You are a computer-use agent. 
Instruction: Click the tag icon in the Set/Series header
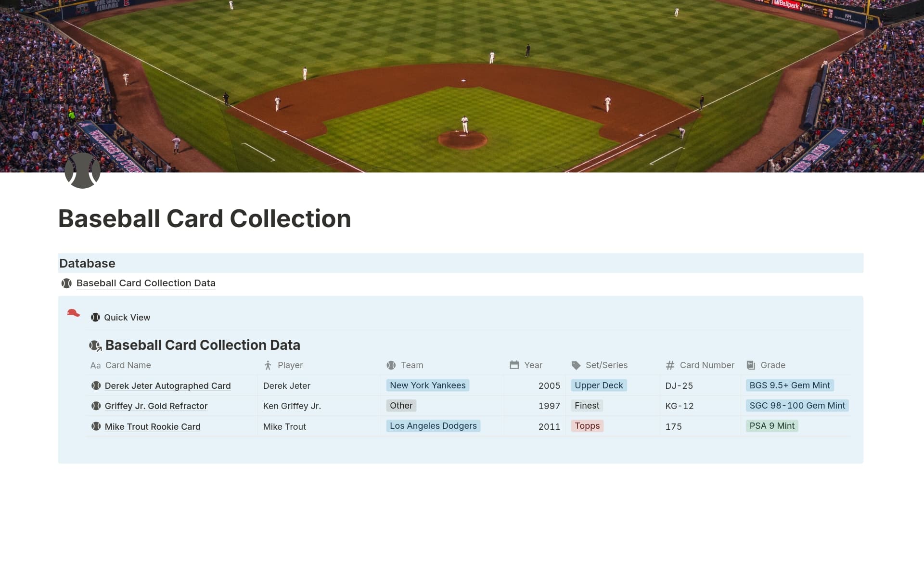(x=576, y=365)
